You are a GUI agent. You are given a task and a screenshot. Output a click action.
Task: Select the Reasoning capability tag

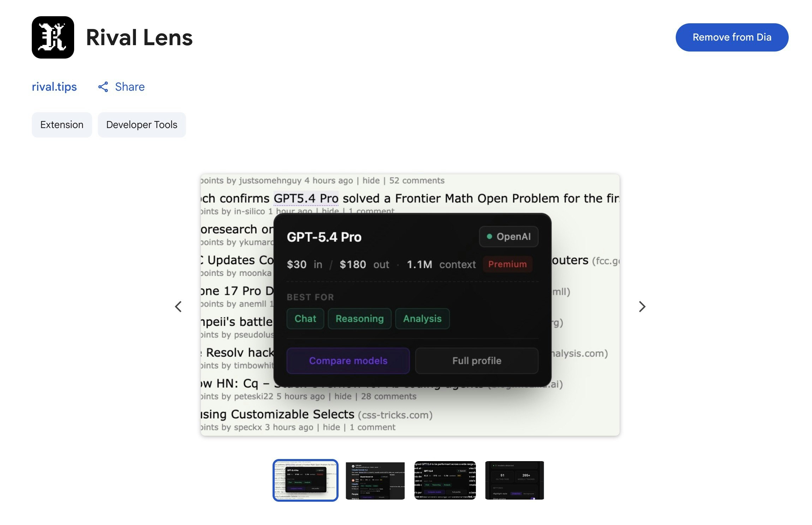(x=360, y=319)
